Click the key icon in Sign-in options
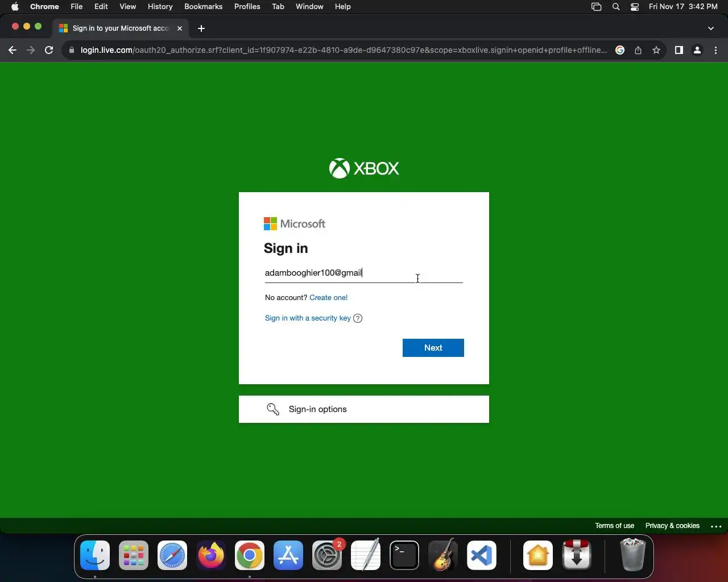Viewport: 728px width, 582px height. click(273, 409)
